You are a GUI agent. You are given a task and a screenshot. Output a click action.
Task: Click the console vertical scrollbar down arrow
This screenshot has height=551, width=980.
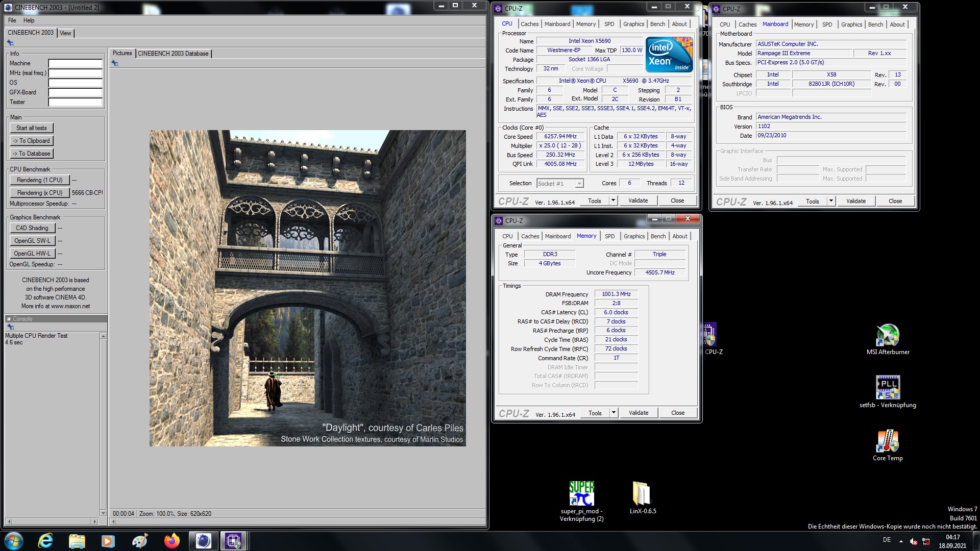coord(103,513)
